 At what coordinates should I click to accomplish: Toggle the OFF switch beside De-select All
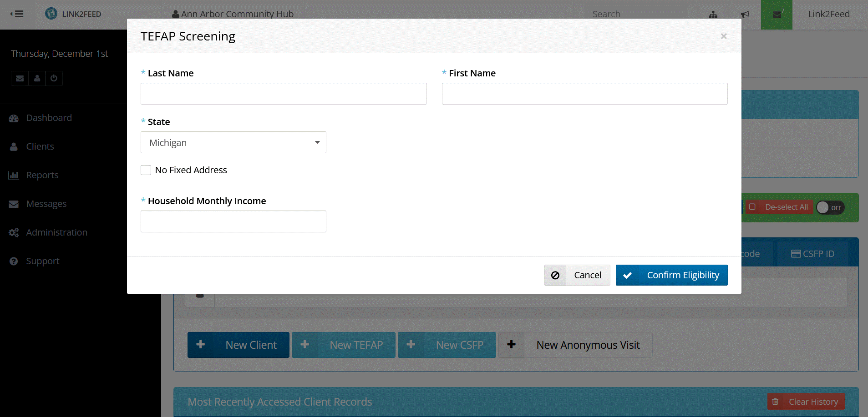[830, 207]
